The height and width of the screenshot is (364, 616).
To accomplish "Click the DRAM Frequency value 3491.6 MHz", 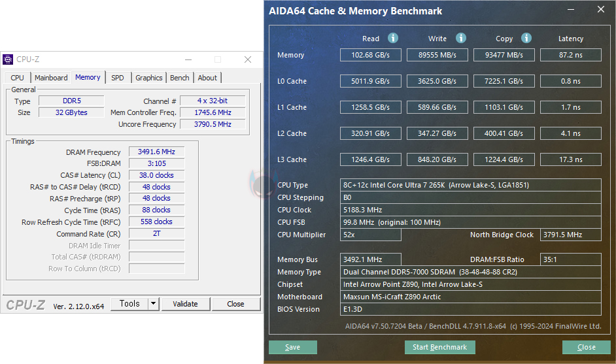I will coord(156,152).
